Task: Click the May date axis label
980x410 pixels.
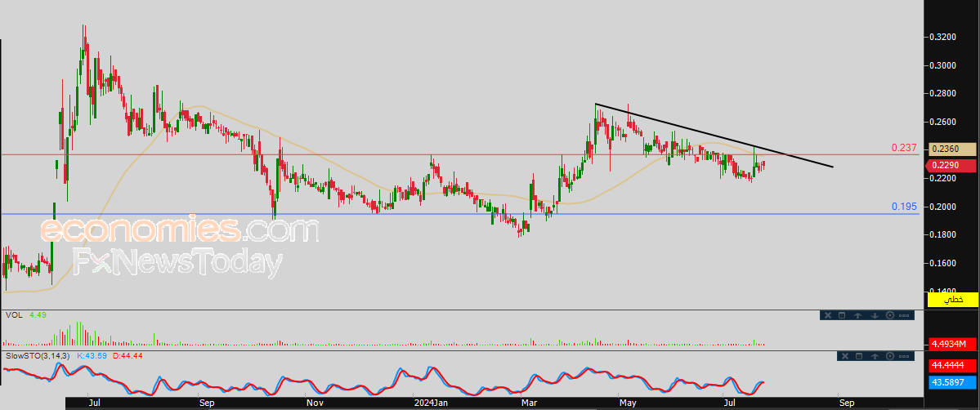Action: [x=627, y=403]
